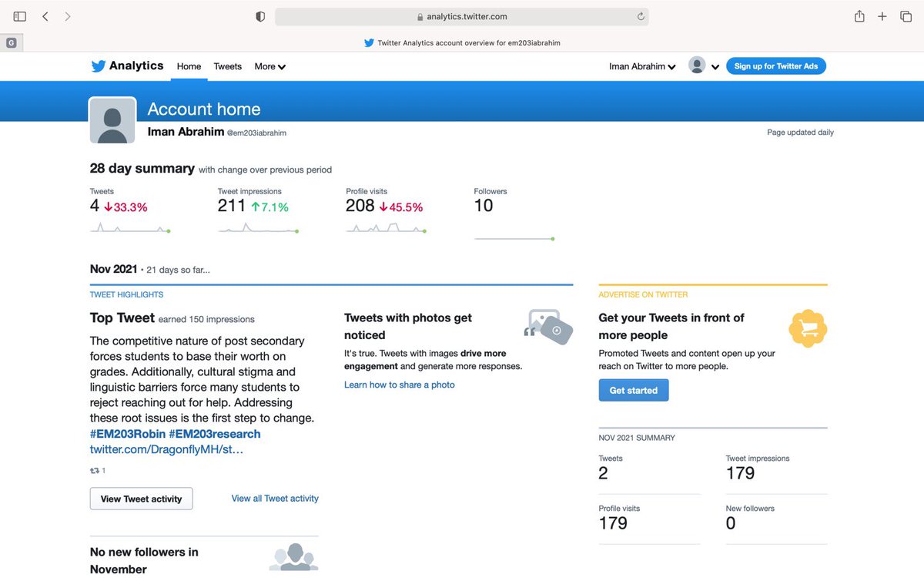The height and width of the screenshot is (578, 924).
Task: Click the 208 Profile visits value
Action: pos(360,206)
